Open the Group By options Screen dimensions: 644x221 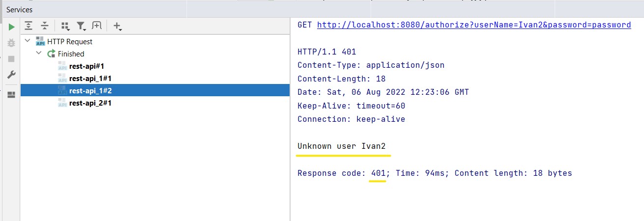65,26
